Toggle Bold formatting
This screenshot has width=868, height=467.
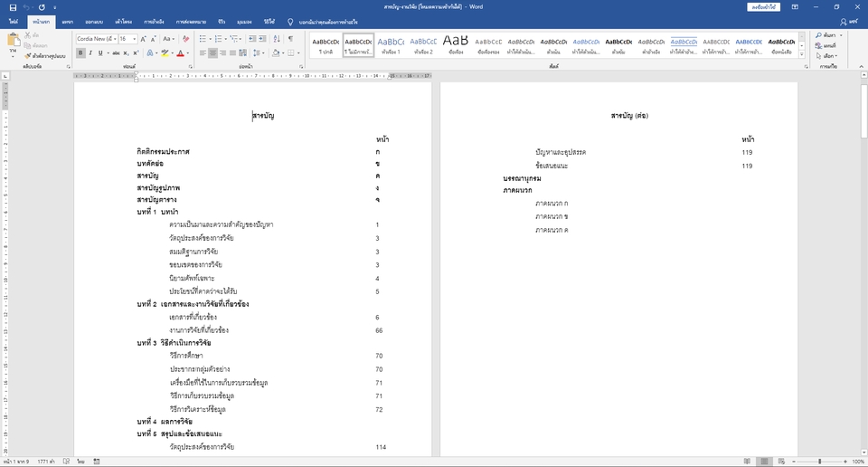(80, 53)
